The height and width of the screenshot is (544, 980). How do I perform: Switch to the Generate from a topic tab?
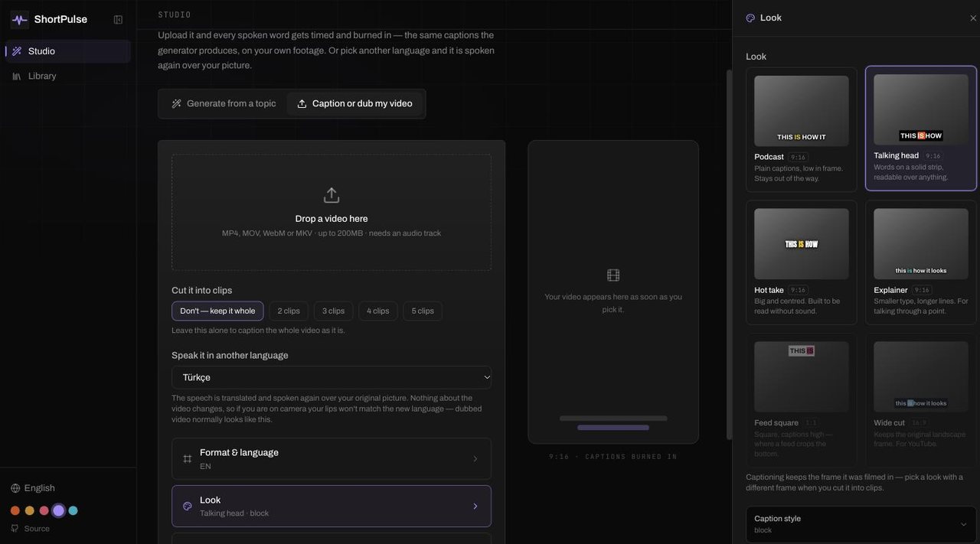click(224, 104)
